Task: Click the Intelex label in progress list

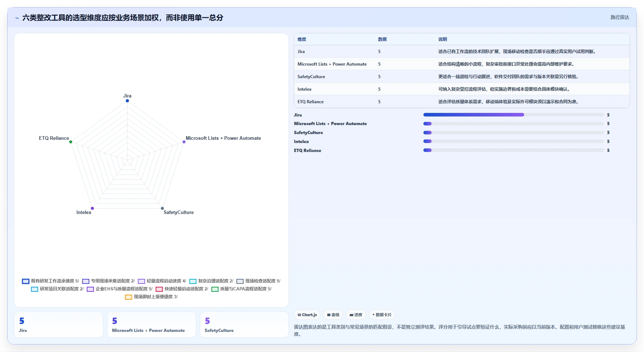Action: [x=301, y=142]
